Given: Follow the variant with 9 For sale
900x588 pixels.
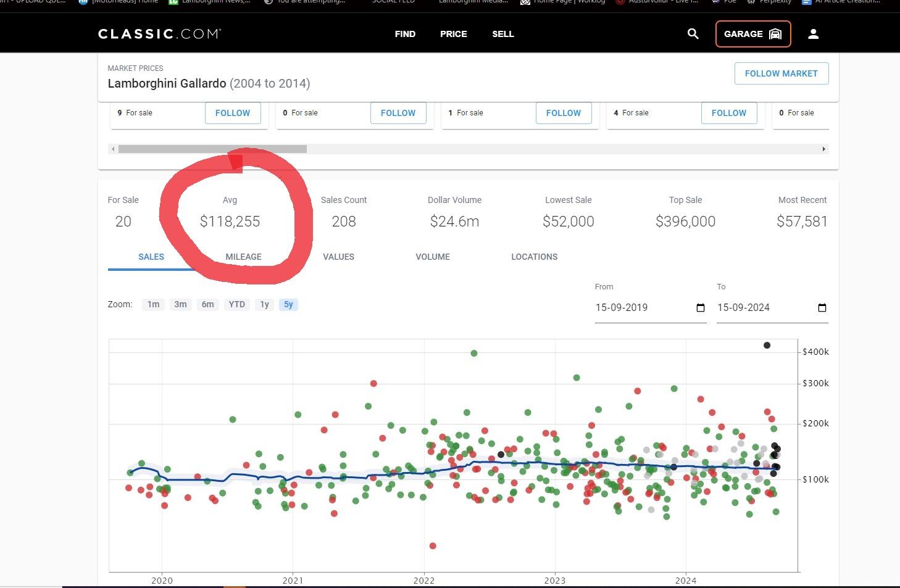Looking at the screenshot, I should pyautogui.click(x=233, y=113).
